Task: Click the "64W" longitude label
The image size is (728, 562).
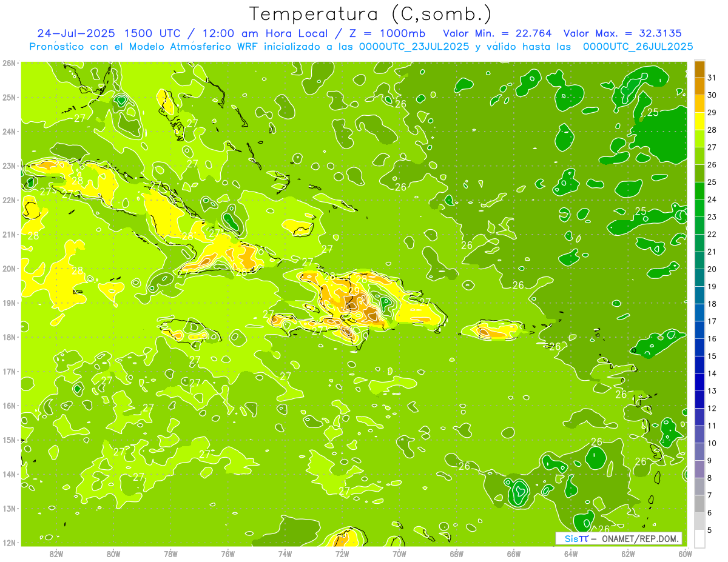Action: (571, 554)
